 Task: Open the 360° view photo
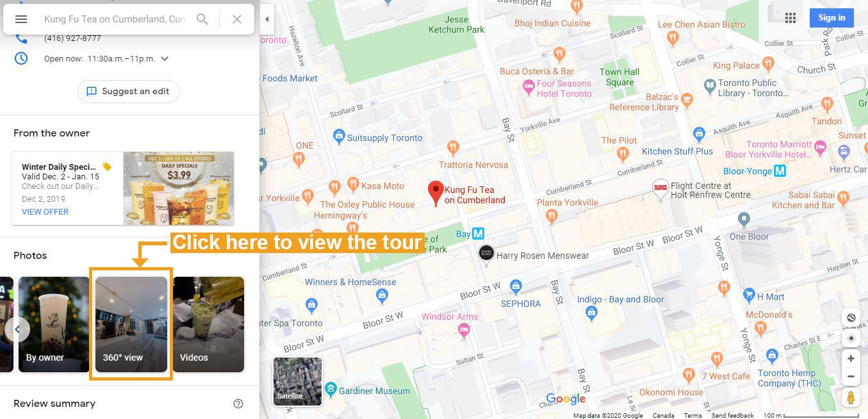(131, 324)
